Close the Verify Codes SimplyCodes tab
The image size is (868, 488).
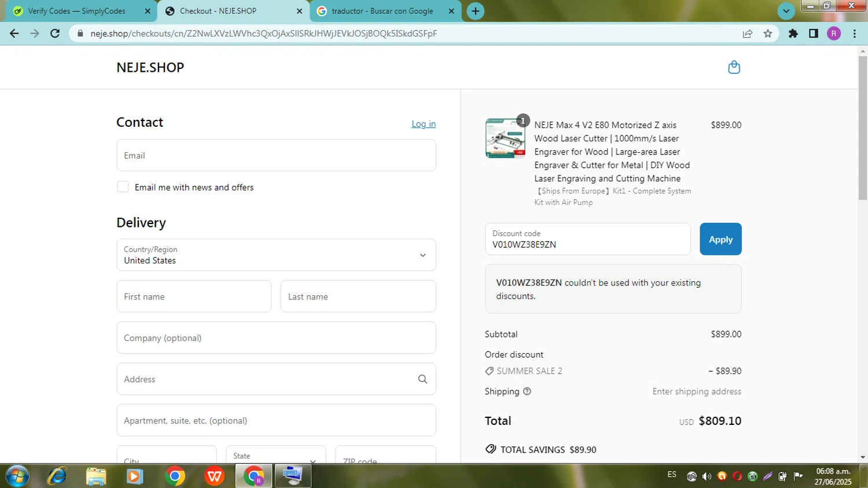click(x=148, y=11)
